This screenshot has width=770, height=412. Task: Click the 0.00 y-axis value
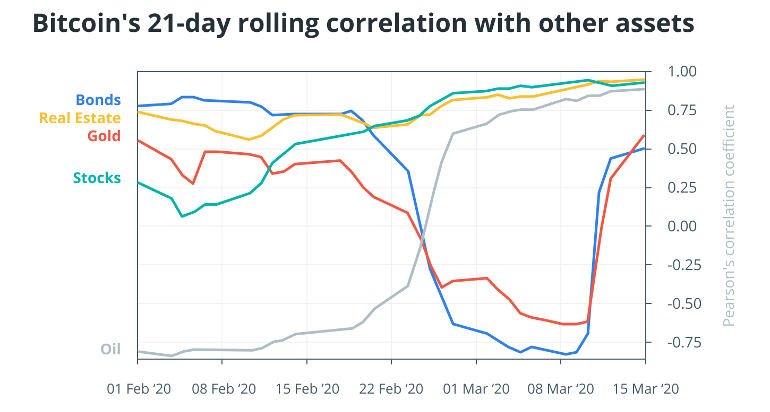682,226
